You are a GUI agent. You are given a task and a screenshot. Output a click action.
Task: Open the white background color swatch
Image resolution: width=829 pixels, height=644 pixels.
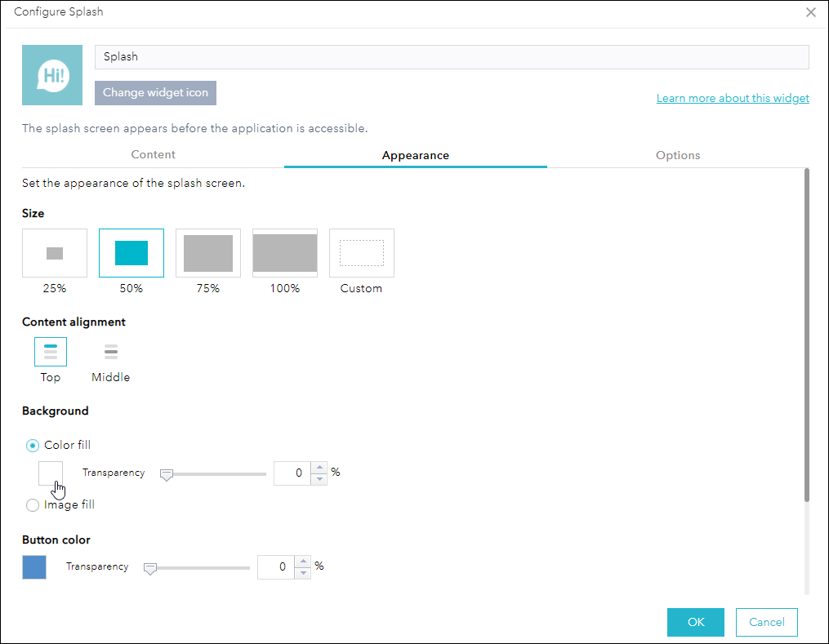(51, 473)
